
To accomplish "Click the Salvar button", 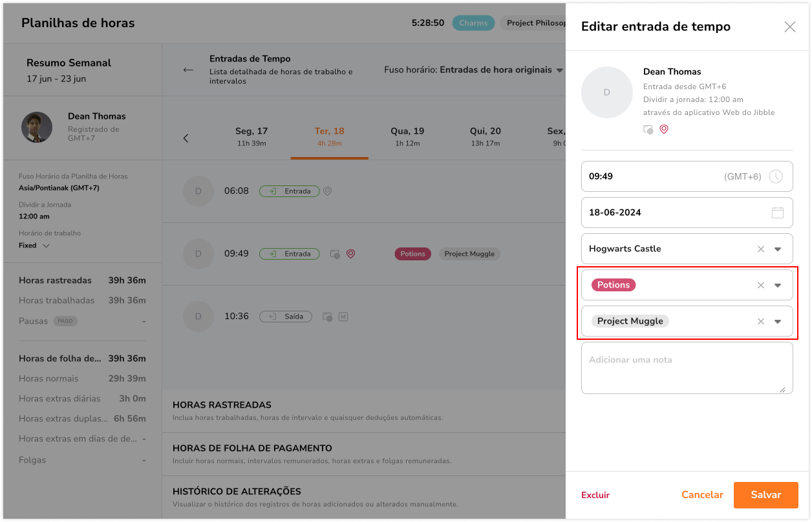I will point(766,495).
